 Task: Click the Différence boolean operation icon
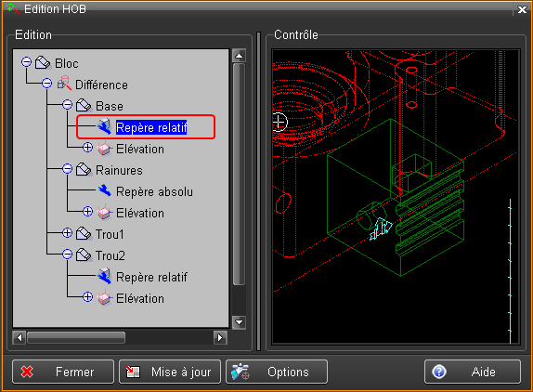(x=64, y=84)
